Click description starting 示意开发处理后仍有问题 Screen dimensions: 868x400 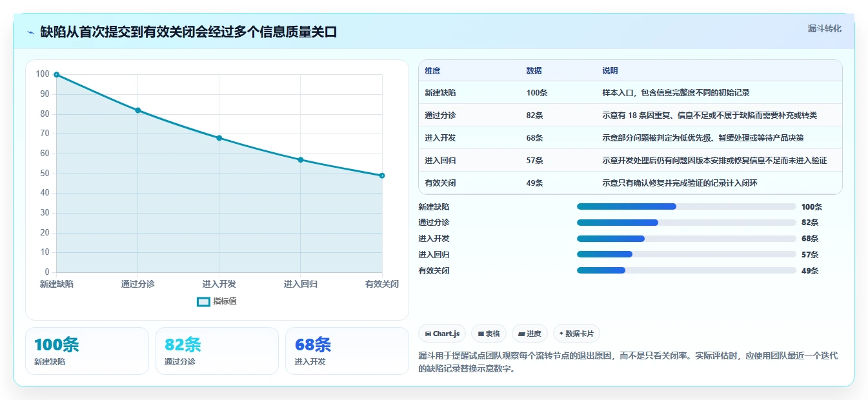714,161
